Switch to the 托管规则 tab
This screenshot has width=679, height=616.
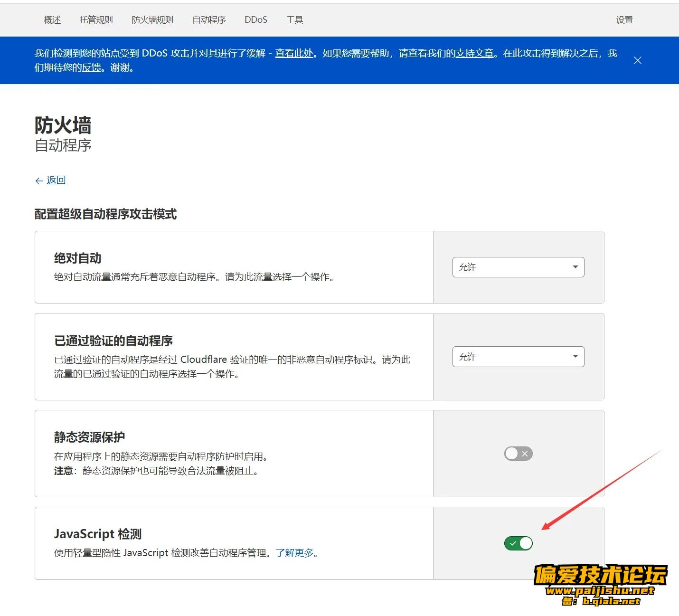[x=96, y=20]
